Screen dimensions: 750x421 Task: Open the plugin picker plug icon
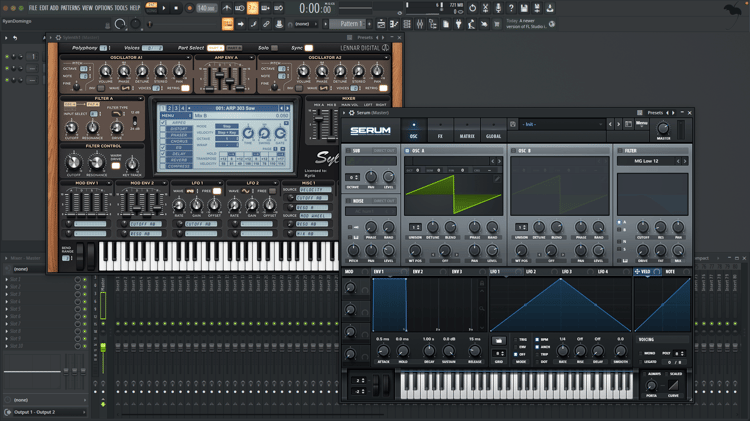[458, 24]
